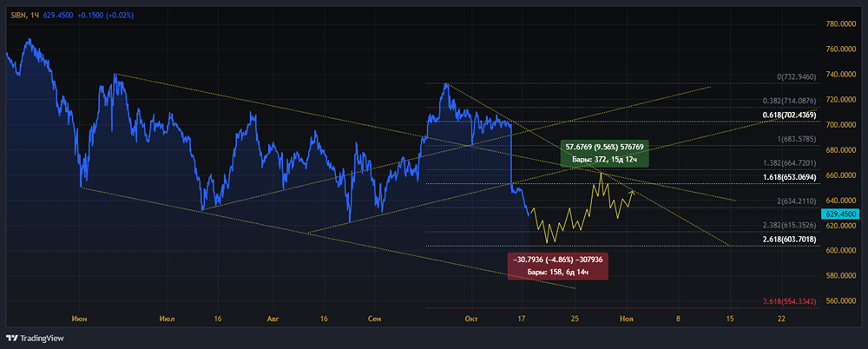
Task: Click red Fibonacci level 3.618(554.3343)
Action: tap(791, 301)
